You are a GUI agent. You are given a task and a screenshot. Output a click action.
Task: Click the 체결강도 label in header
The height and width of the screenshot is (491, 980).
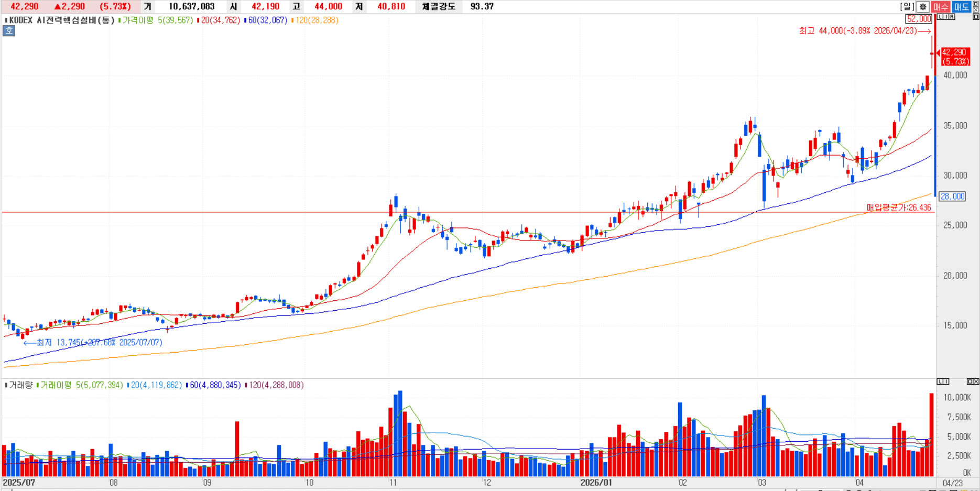(439, 7)
